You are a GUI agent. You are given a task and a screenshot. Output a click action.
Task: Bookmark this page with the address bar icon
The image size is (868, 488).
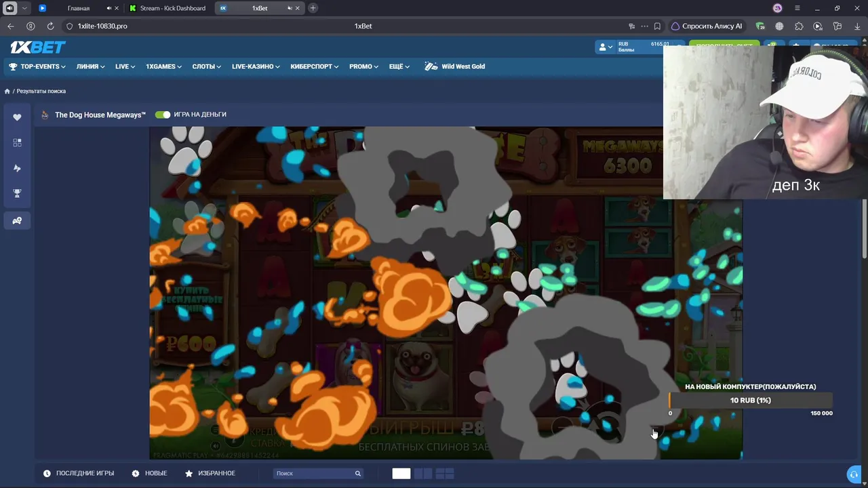coord(657,26)
